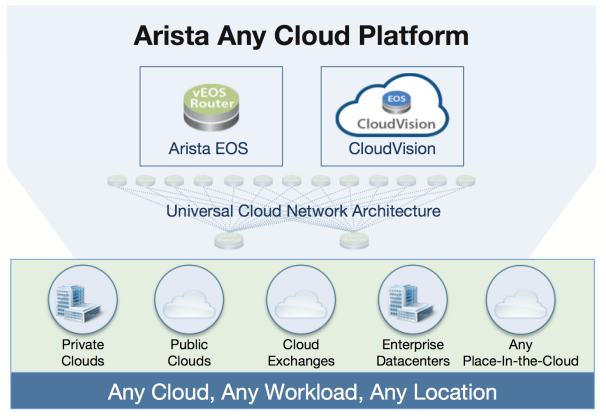Click the "Any Place-In-the-Cloud" caption
The width and height of the screenshot is (606, 417).
tap(521, 352)
